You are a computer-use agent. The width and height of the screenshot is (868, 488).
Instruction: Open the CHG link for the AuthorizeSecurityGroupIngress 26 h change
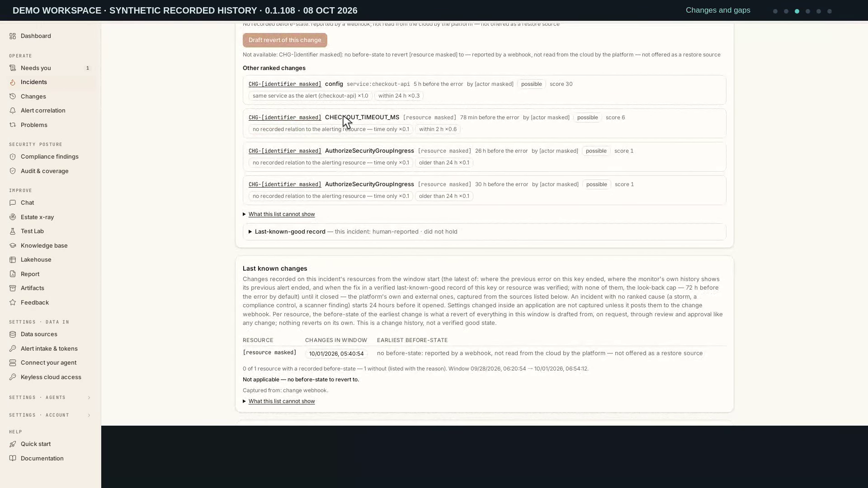[285, 151]
